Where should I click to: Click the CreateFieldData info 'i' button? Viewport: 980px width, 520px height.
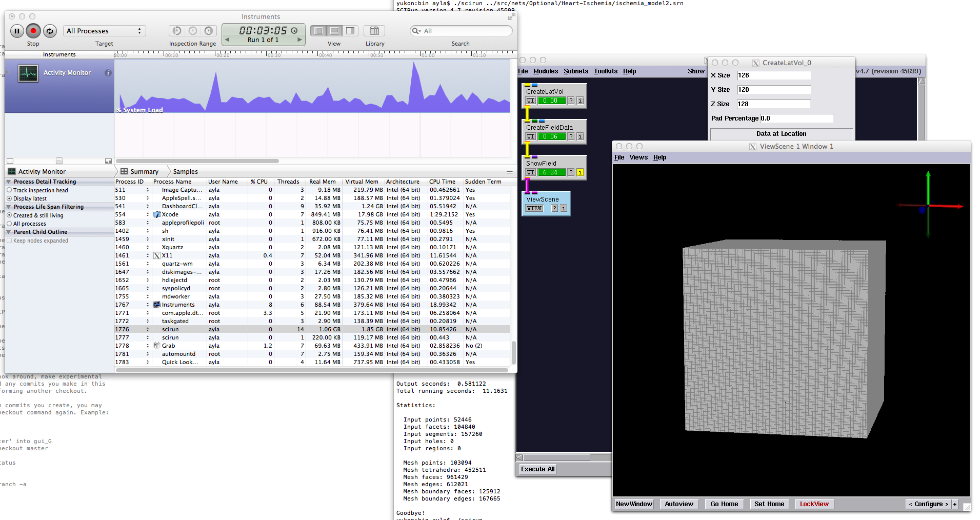[x=580, y=136]
